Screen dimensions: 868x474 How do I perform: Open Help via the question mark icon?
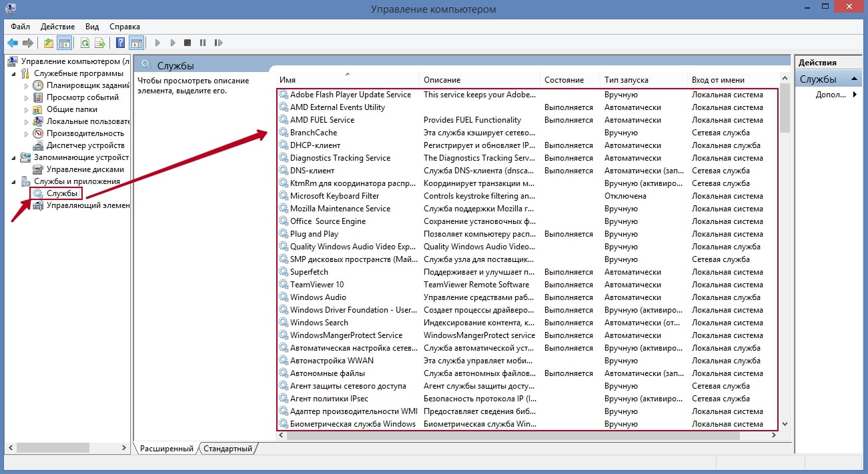pyautogui.click(x=121, y=43)
